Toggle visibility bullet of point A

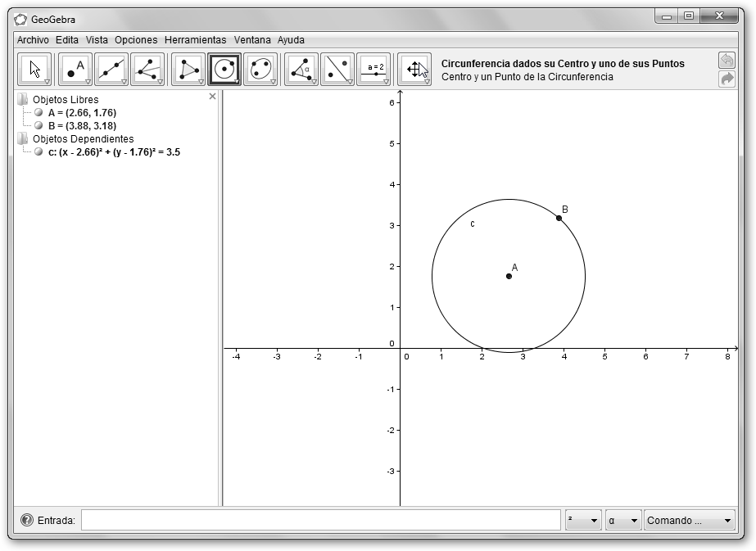click(x=38, y=113)
